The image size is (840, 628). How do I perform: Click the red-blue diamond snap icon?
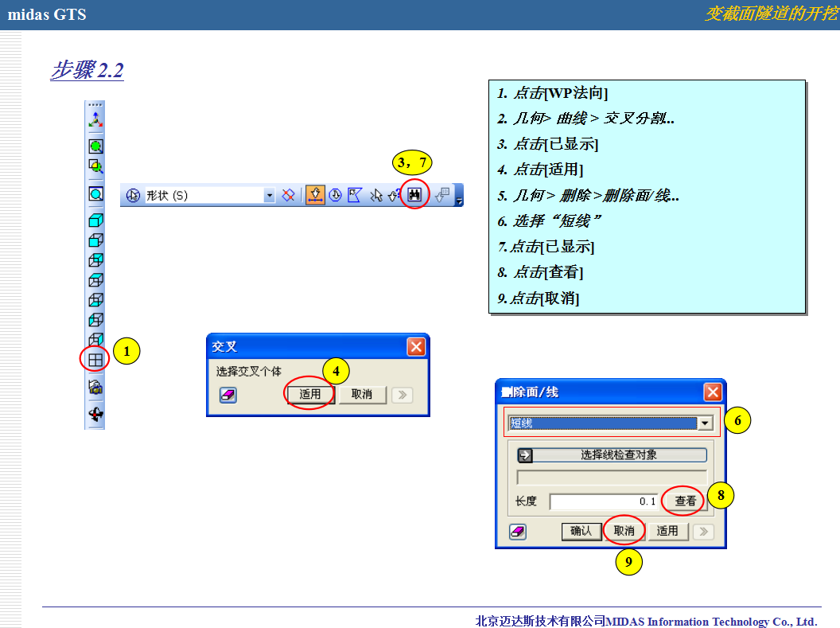pyautogui.click(x=288, y=195)
